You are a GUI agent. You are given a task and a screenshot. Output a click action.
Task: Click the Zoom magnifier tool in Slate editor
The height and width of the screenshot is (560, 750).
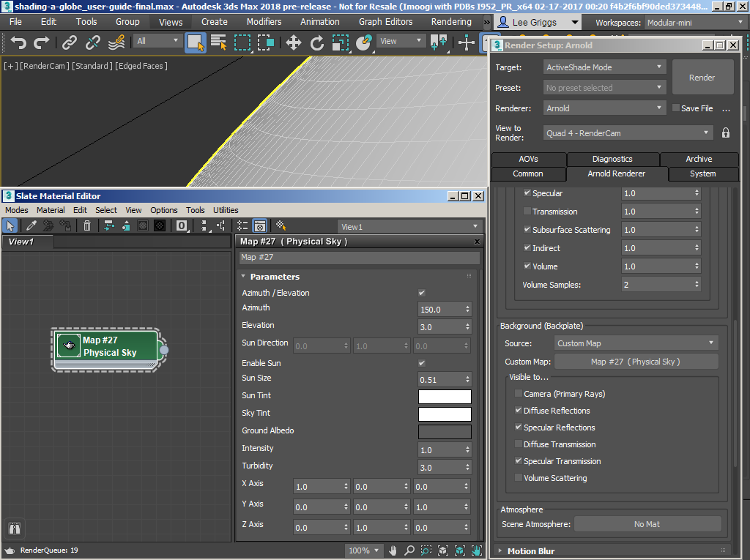point(409,550)
